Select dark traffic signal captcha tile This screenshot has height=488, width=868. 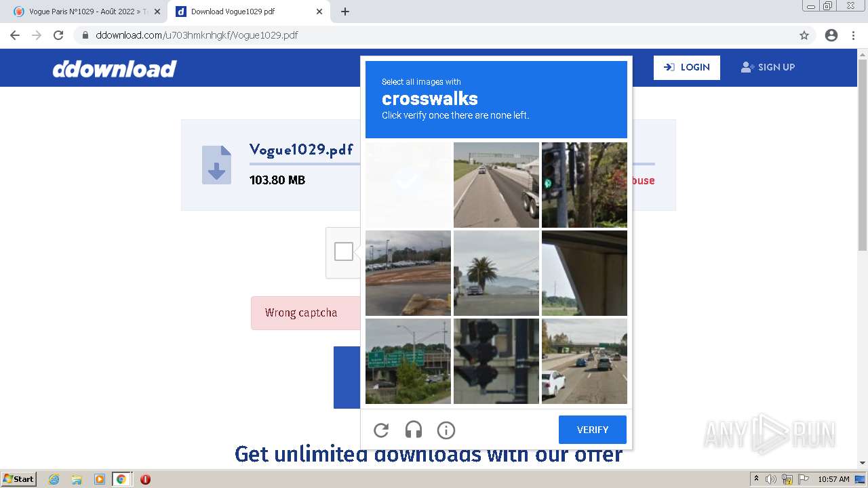pyautogui.click(x=496, y=361)
